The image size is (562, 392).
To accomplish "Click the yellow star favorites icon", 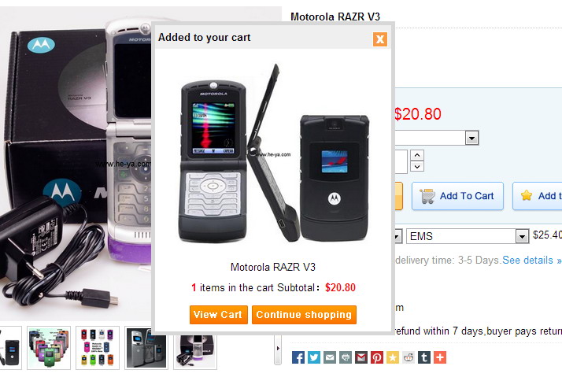I will [393, 357].
